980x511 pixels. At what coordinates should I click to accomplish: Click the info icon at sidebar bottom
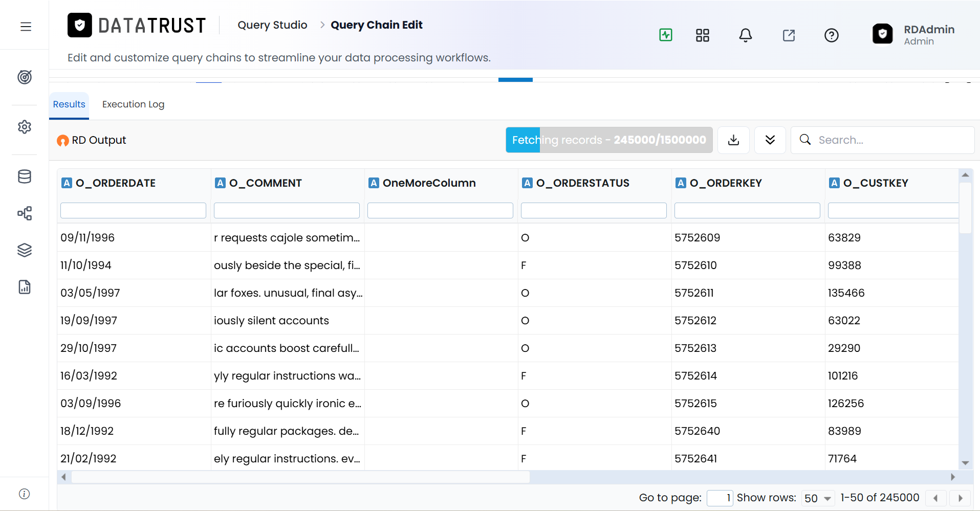click(24, 494)
